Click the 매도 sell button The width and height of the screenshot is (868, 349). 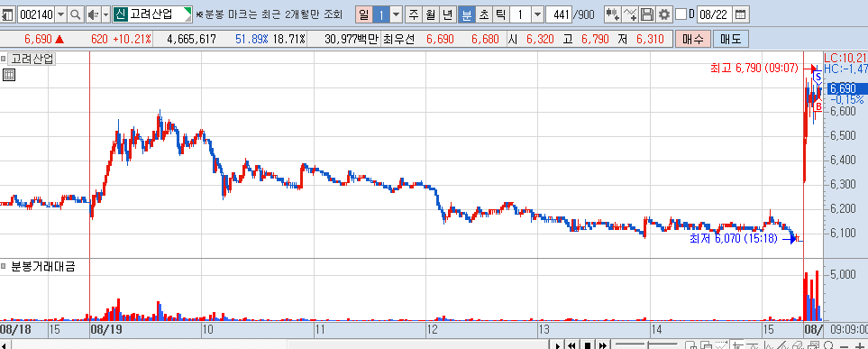pos(731,39)
